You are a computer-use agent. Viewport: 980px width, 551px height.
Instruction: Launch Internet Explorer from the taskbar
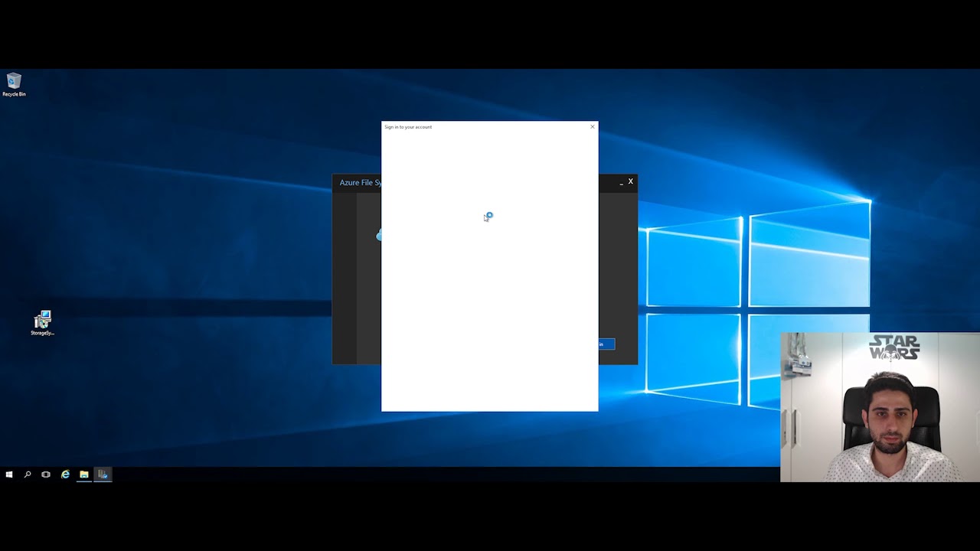pos(65,474)
